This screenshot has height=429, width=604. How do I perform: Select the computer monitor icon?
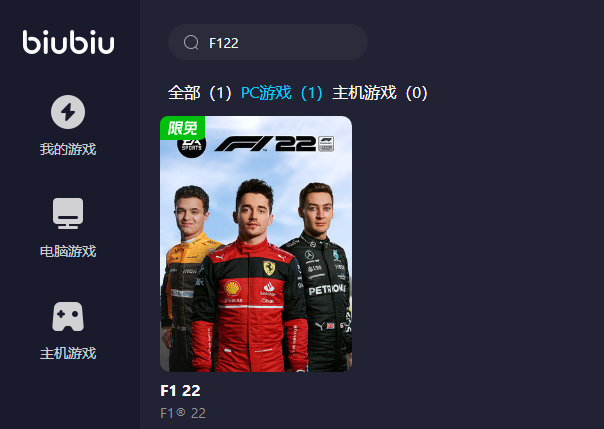68,213
